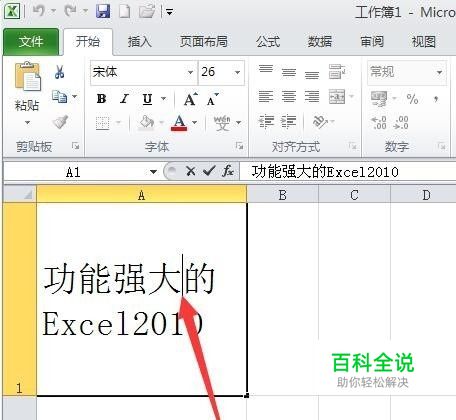
Task: Click the Copy icon
Action: coord(60,97)
